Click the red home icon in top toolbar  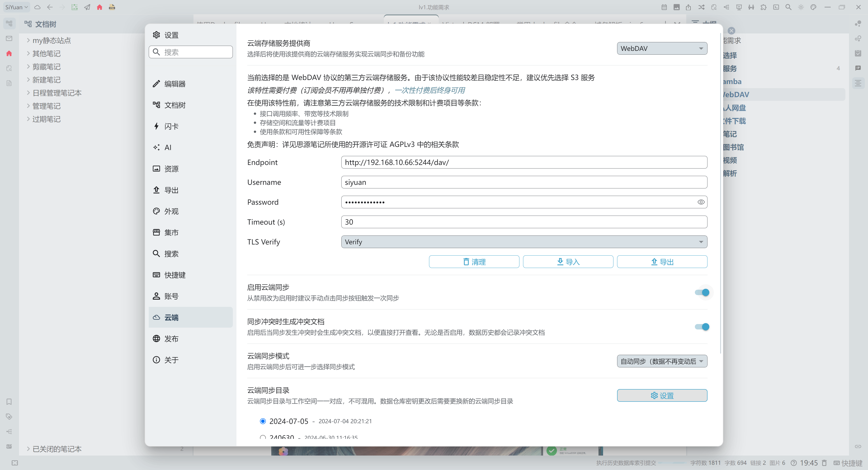coord(99,7)
